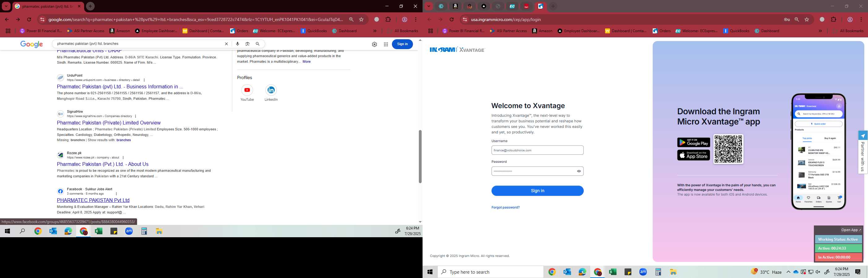
Task: Open more options for Rozee.pk result
Action: (123, 158)
